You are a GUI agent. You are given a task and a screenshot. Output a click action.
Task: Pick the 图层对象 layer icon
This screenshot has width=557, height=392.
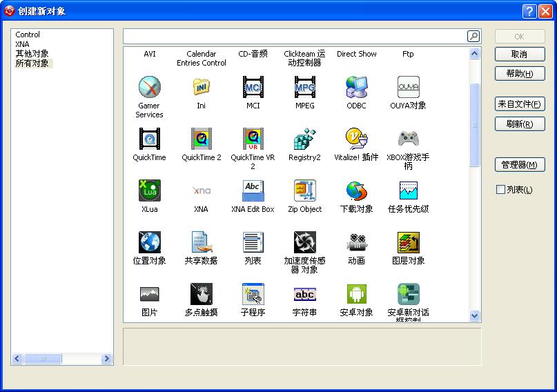tap(408, 242)
